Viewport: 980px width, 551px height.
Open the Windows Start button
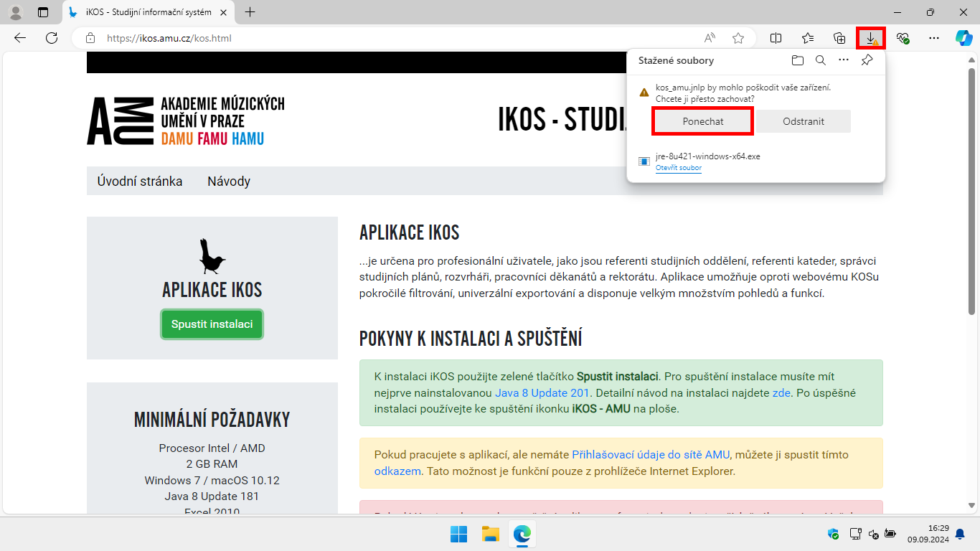coord(458,534)
